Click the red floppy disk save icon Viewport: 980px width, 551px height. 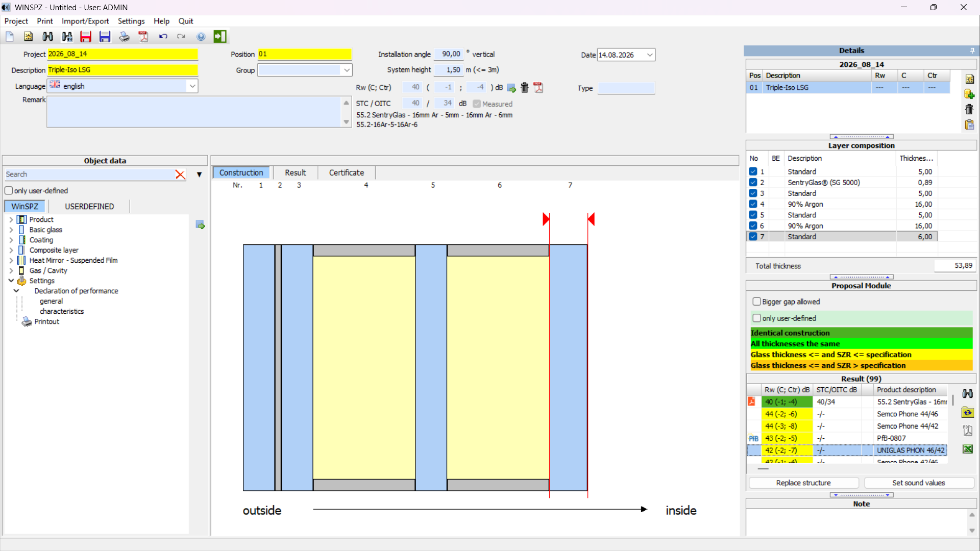pyautogui.click(x=86, y=36)
